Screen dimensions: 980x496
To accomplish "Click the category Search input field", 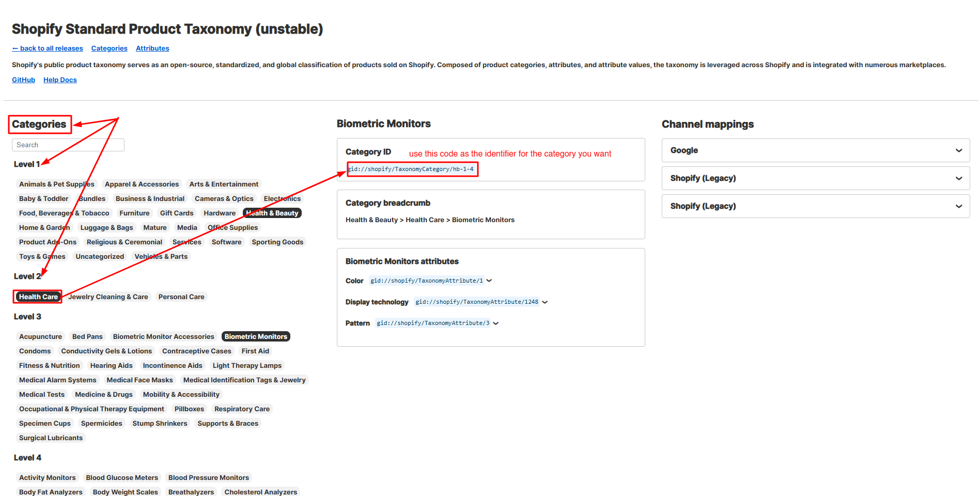I will coord(68,145).
